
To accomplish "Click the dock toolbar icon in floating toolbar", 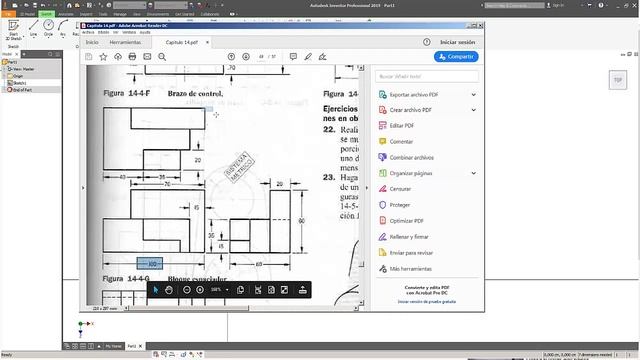I will pos(302,290).
